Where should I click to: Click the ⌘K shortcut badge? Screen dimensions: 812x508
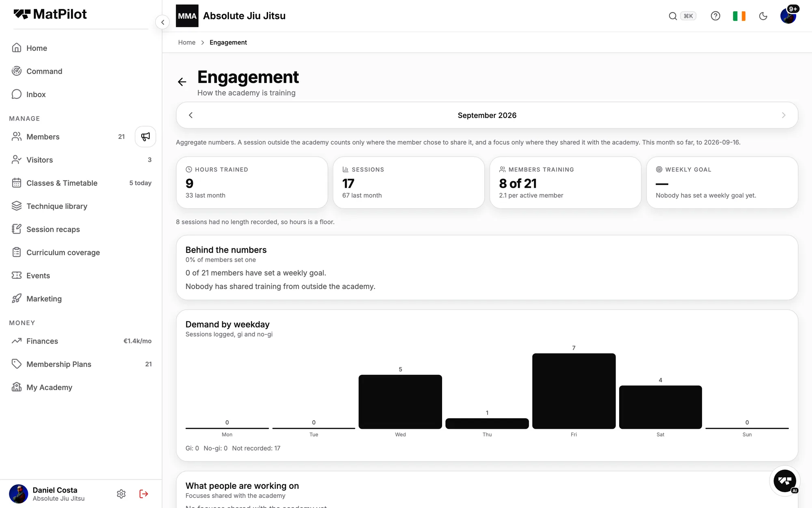(x=688, y=16)
